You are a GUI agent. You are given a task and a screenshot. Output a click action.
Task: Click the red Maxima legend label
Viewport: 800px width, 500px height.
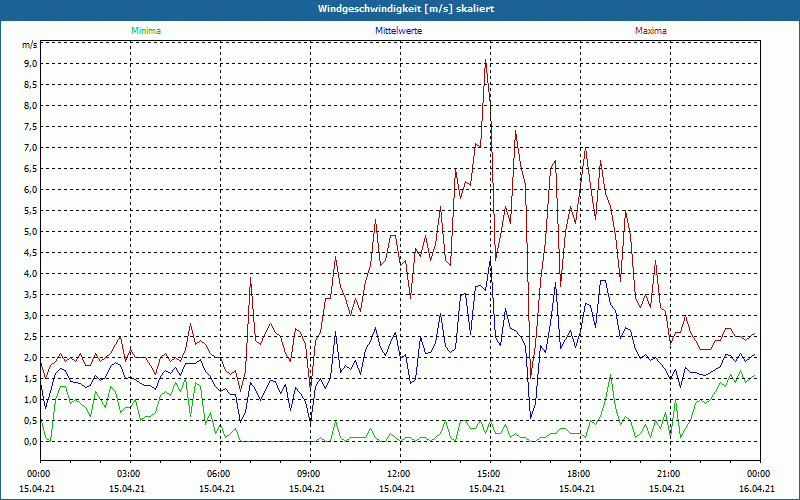[x=650, y=31]
